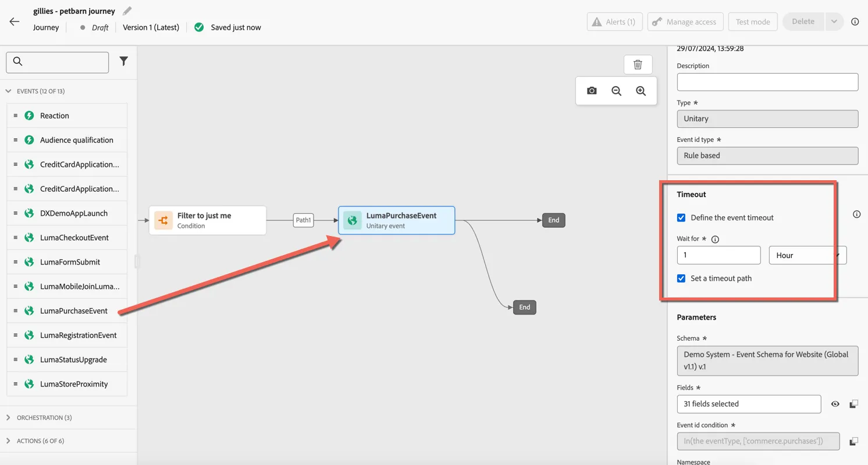Image resolution: width=868 pixels, height=465 pixels.
Task: Click the Filter to just me condition icon
Action: pos(163,220)
